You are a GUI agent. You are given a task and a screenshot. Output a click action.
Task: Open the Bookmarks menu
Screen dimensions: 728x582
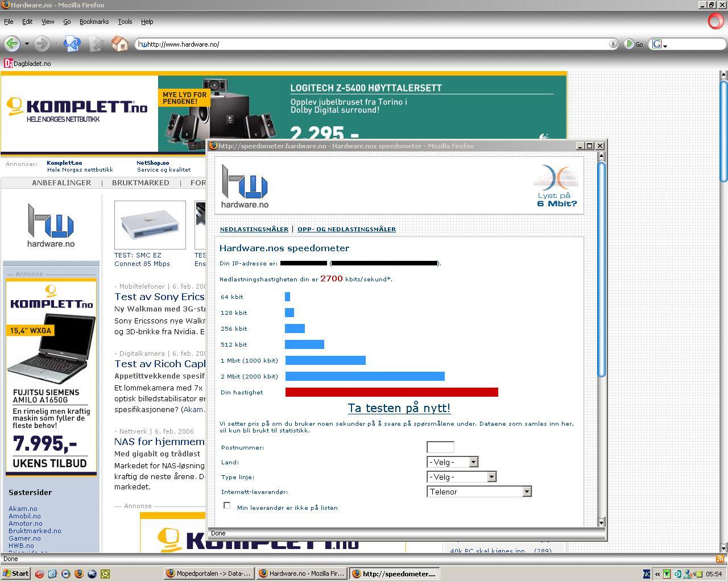tap(94, 22)
